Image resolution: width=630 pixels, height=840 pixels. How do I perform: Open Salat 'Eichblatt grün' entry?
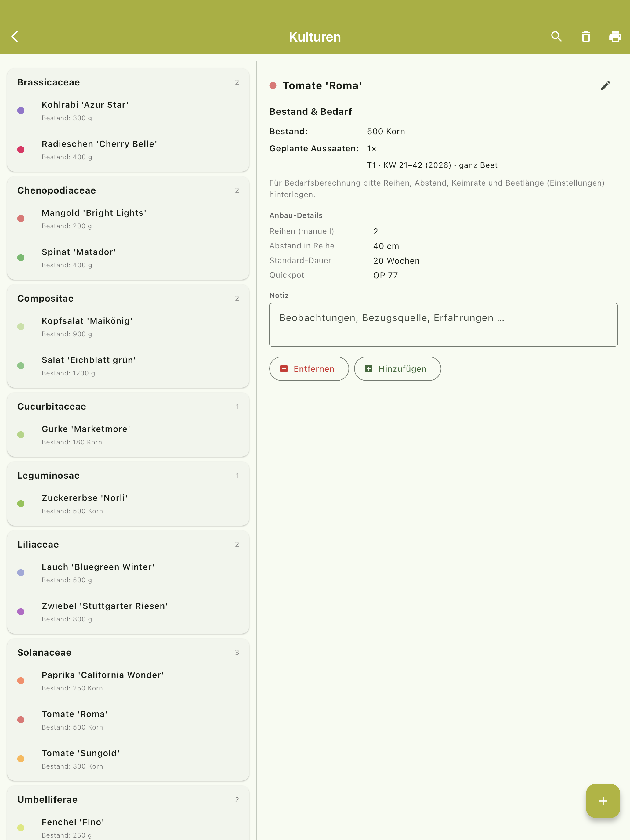click(x=129, y=366)
